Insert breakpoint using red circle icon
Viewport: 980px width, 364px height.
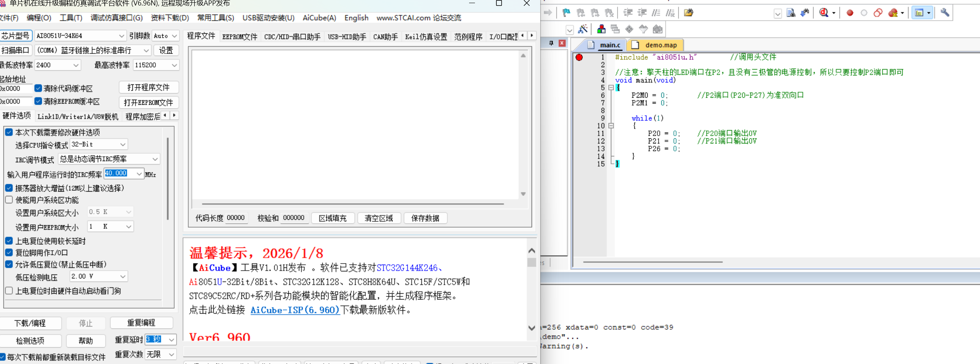(x=850, y=13)
